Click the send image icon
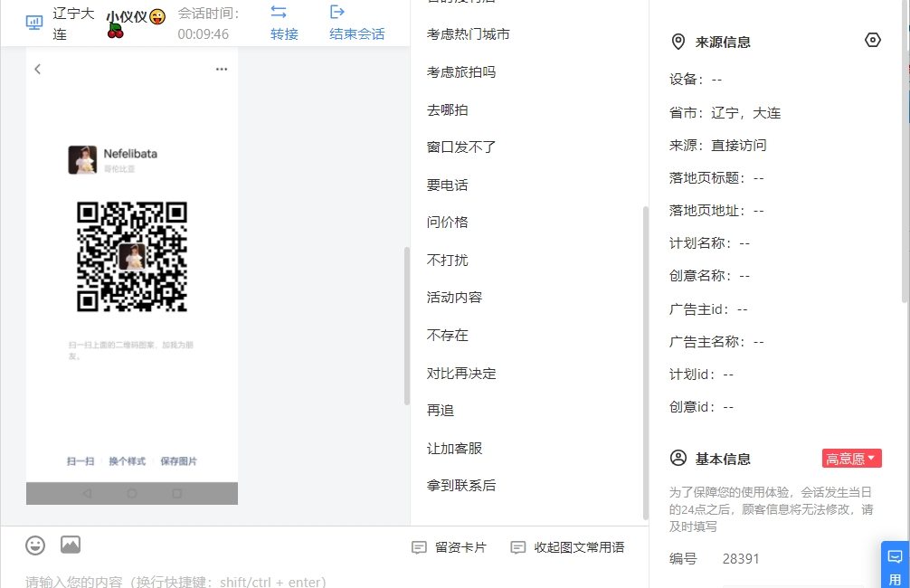This screenshot has height=588, width=910. click(71, 545)
